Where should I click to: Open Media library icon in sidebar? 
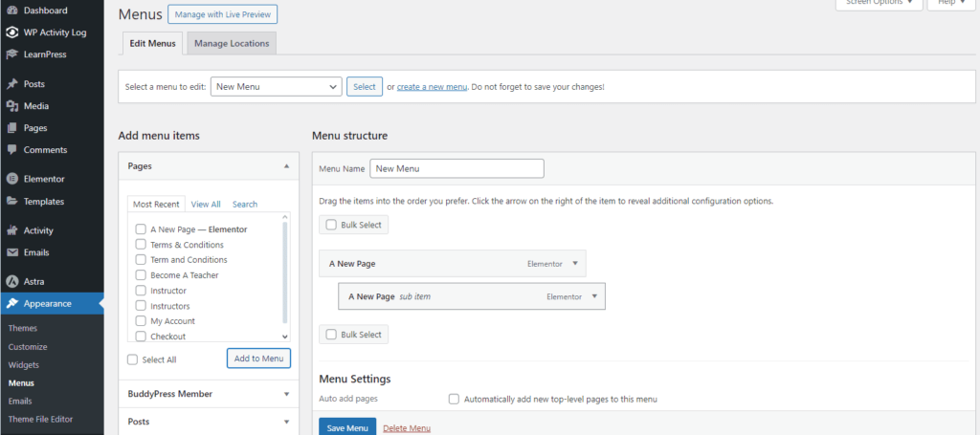click(x=11, y=106)
